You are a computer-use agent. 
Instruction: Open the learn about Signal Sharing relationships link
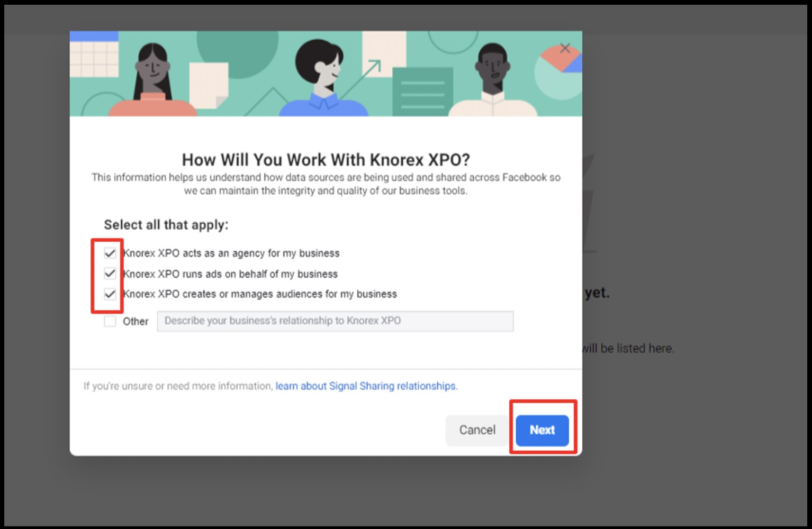point(366,386)
